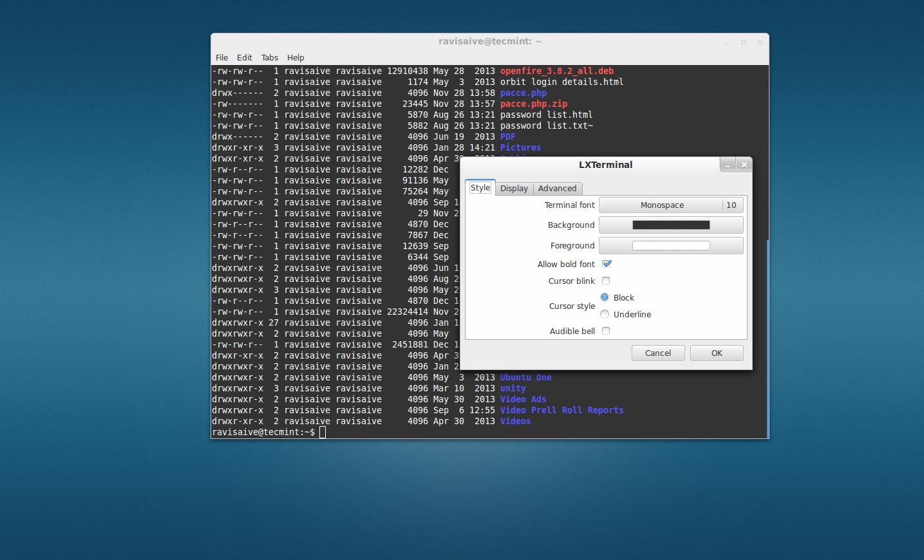The width and height of the screenshot is (924, 560).
Task: Disable the Allow bold font option
Action: point(606,263)
